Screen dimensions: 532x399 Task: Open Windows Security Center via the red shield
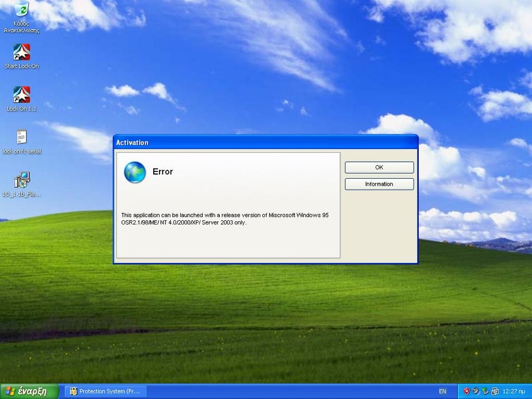467,390
